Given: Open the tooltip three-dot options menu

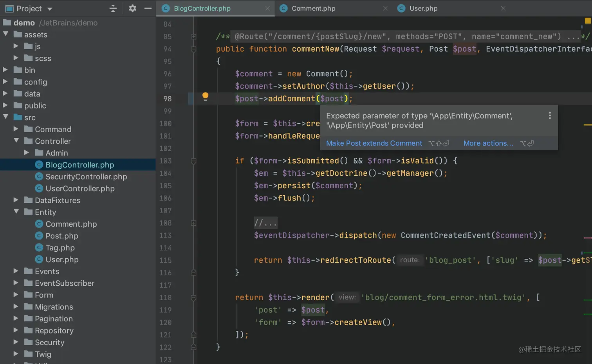Looking at the screenshot, I should click(x=550, y=115).
